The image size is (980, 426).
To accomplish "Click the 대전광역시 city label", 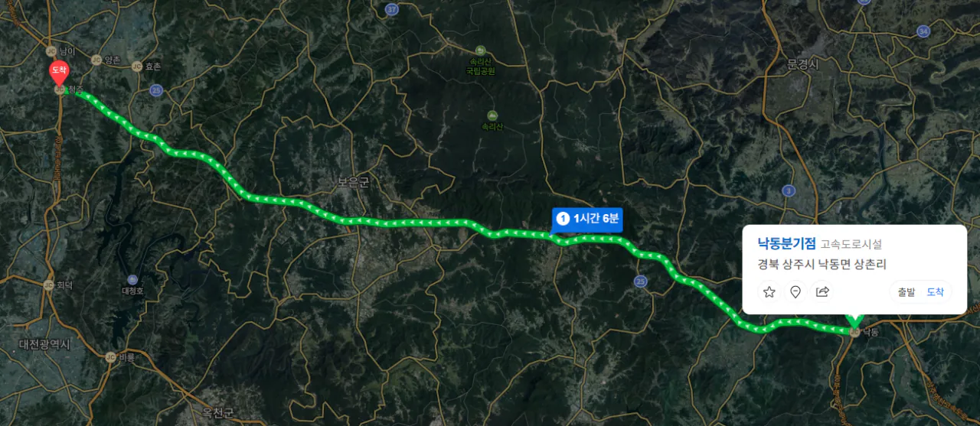I will point(44,345).
